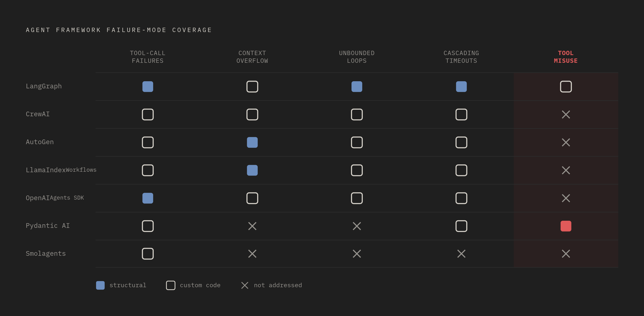Click the blue structural legend swatch
This screenshot has width=644, height=316.
[100, 285]
